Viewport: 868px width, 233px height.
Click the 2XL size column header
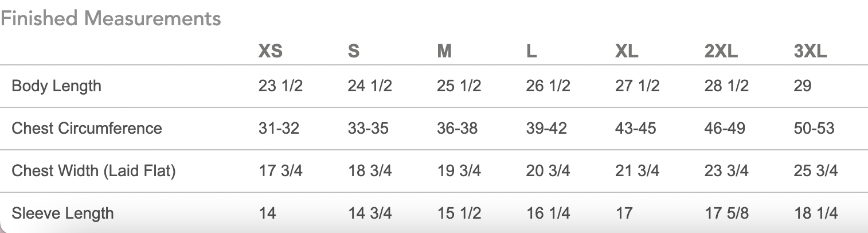(721, 52)
